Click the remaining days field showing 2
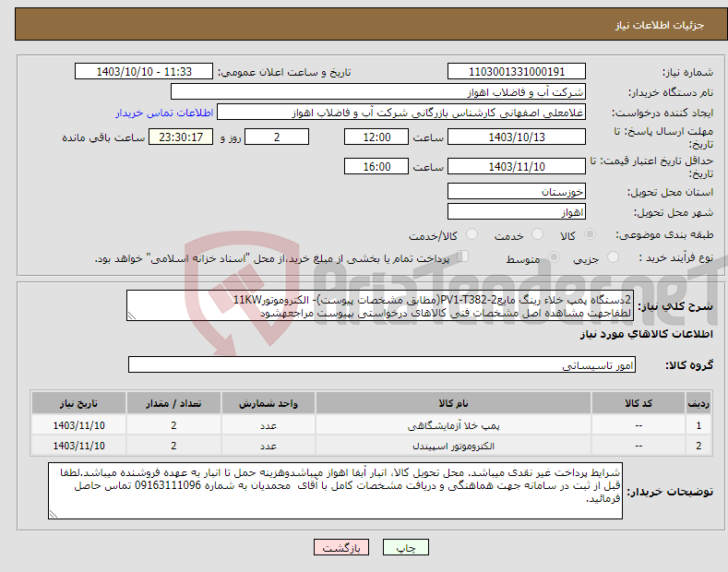Screen dimensions: 728x572 pos(277,137)
